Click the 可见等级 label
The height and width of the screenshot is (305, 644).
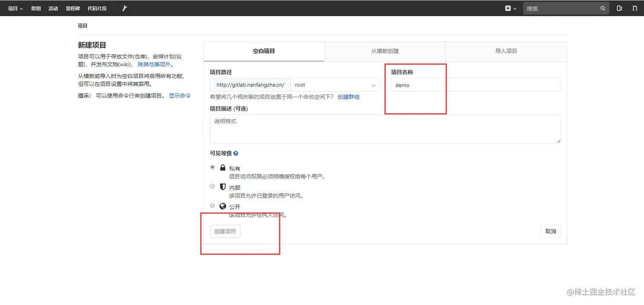(x=221, y=153)
